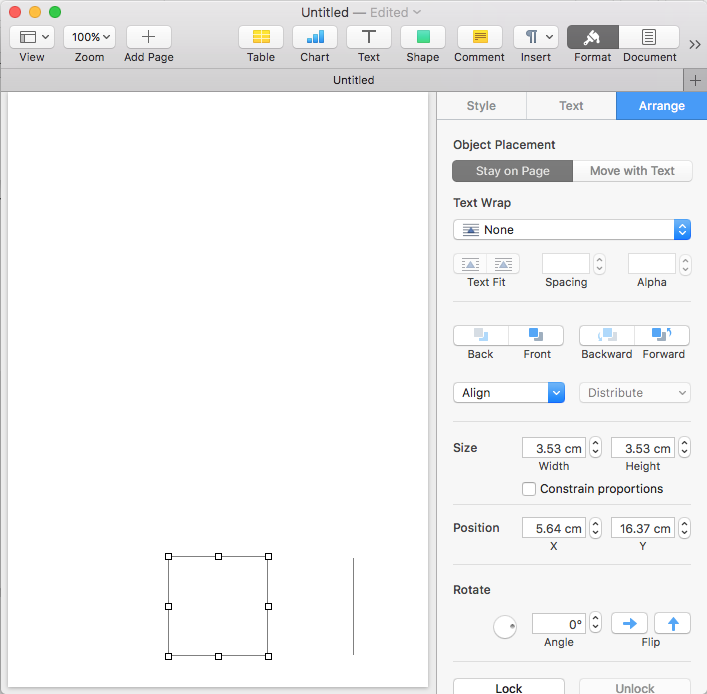Click the Width size input field

(x=553, y=448)
